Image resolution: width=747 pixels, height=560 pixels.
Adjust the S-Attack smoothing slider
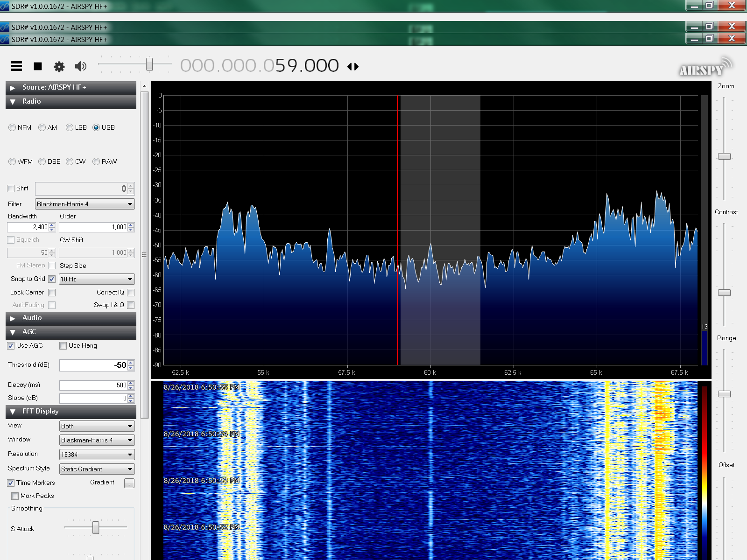[x=96, y=527]
